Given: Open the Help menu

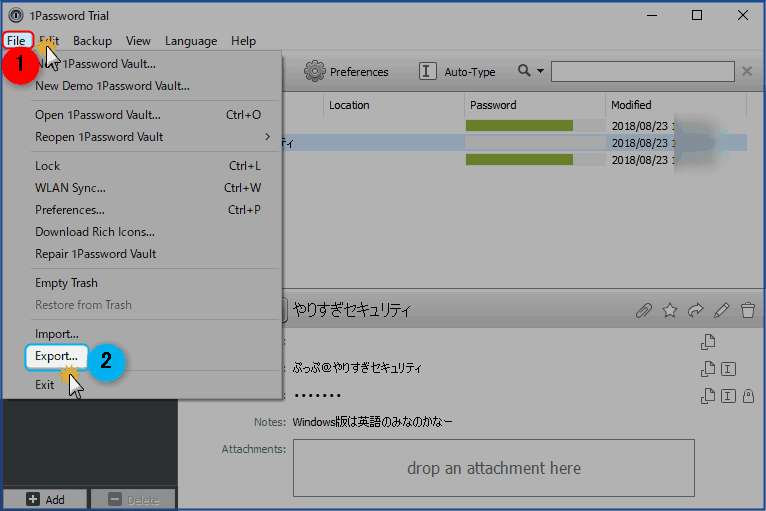Looking at the screenshot, I should coord(243,41).
